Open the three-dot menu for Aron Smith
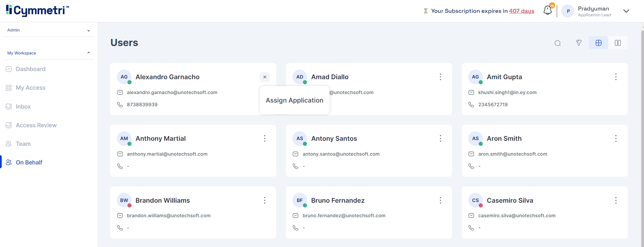Image resolution: width=644 pixels, height=247 pixels. click(x=616, y=138)
